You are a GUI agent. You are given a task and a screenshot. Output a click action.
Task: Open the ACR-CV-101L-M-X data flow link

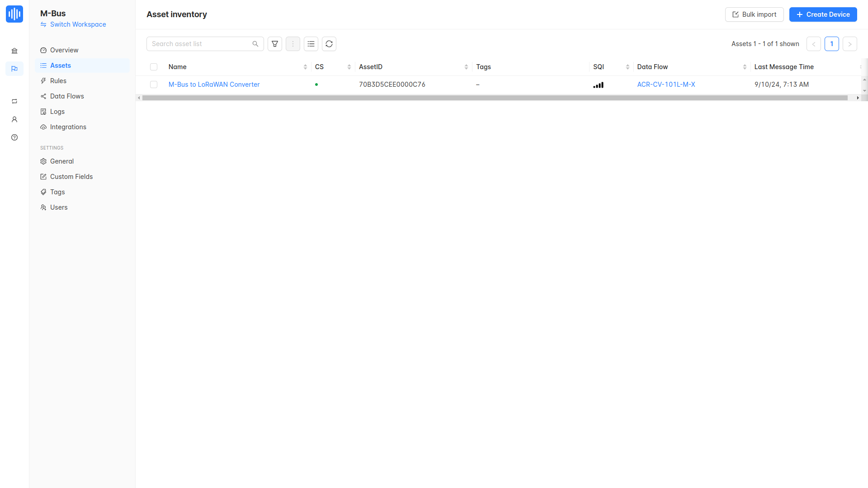(666, 84)
